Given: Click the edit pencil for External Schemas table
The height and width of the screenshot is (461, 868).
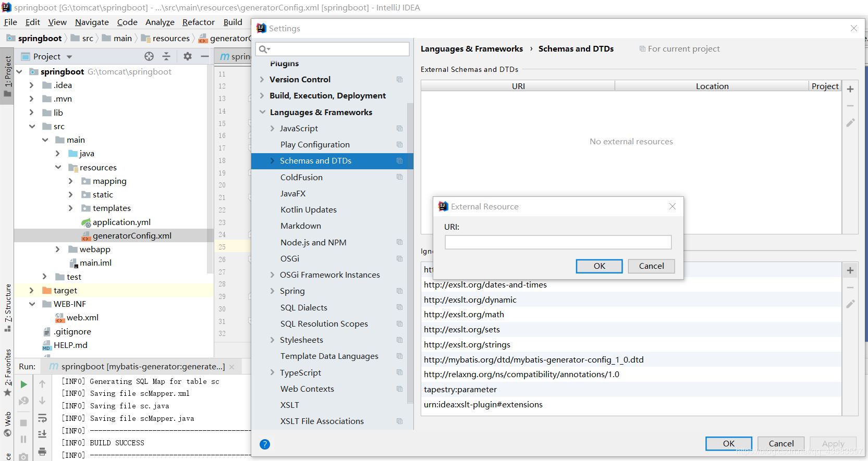Looking at the screenshot, I should click(850, 123).
